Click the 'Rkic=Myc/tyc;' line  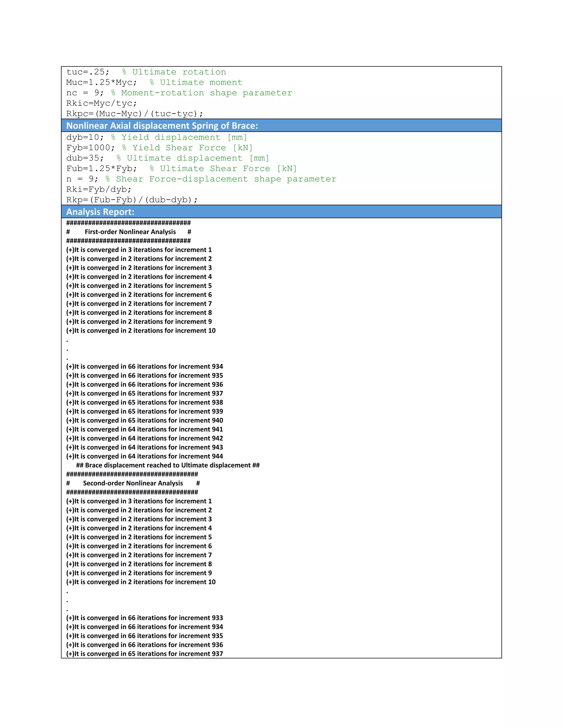click(101, 103)
